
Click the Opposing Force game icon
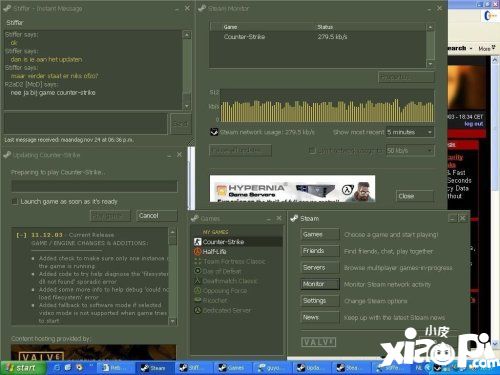coord(197,291)
